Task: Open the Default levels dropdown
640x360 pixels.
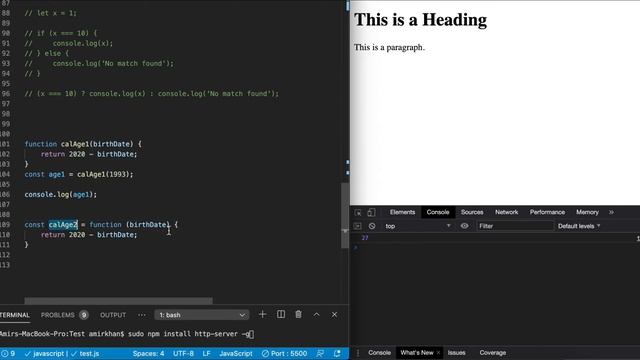Action: coord(579,226)
